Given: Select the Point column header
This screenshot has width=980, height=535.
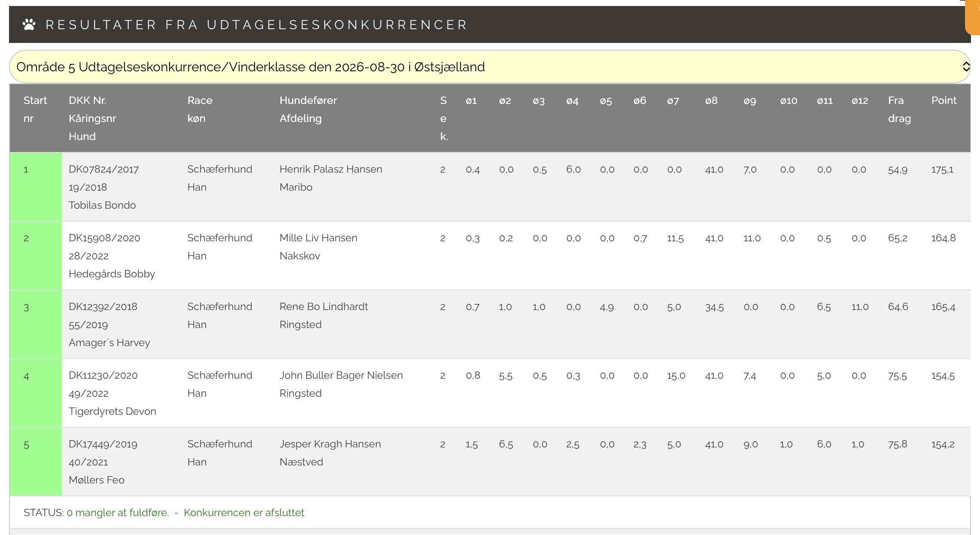Looking at the screenshot, I should pyautogui.click(x=943, y=100).
